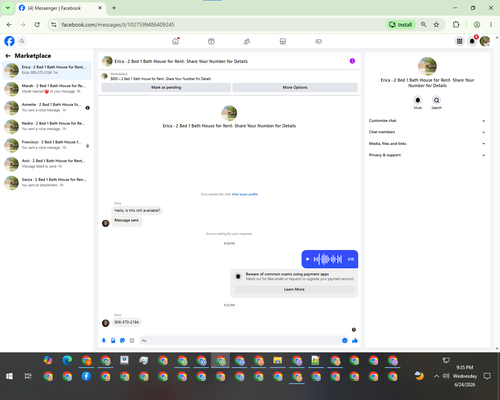Open Annette's conversation in the list
Viewport: 500px width, 400px height.
tap(47, 107)
